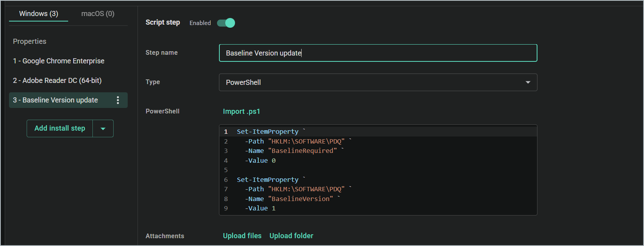This screenshot has height=246, width=644.
Task: Switch to the Windows (3) tab
Action: pyautogui.click(x=38, y=14)
